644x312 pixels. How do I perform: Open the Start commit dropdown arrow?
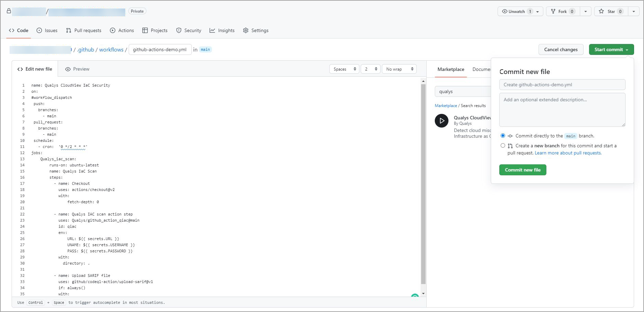click(627, 49)
